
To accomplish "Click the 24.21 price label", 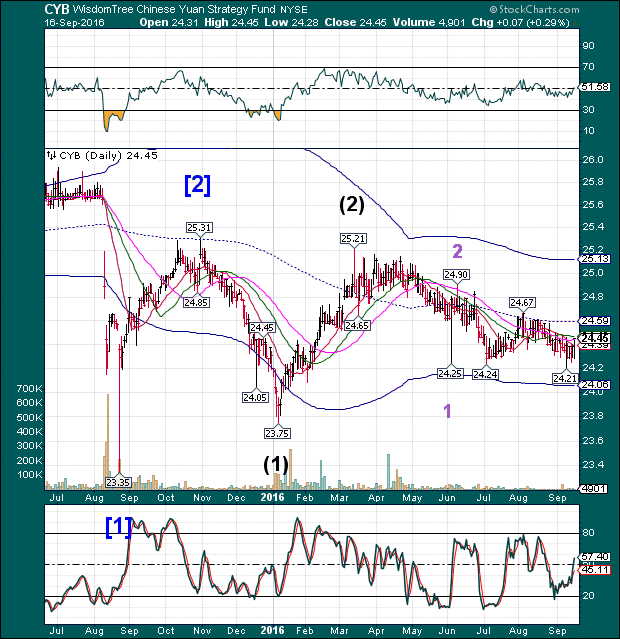I will click(565, 379).
